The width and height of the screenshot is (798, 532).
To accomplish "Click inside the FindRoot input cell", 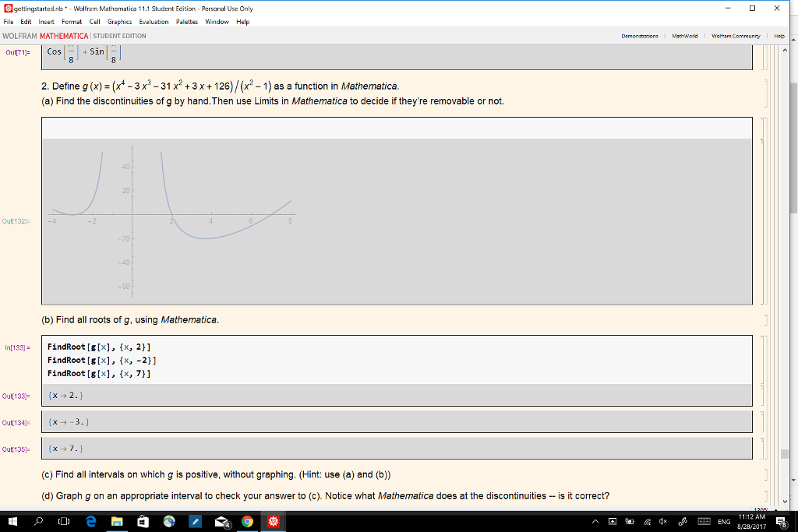I will pyautogui.click(x=397, y=360).
